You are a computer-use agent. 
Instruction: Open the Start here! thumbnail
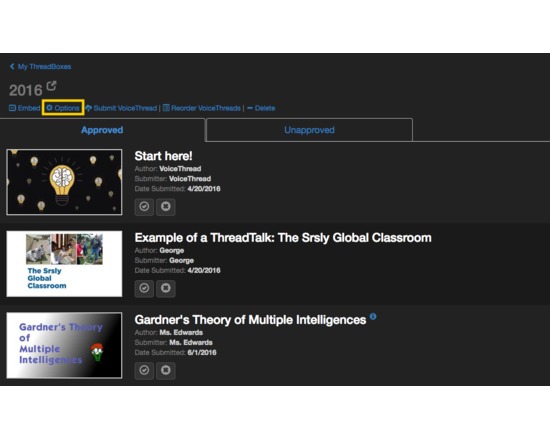coord(64,182)
